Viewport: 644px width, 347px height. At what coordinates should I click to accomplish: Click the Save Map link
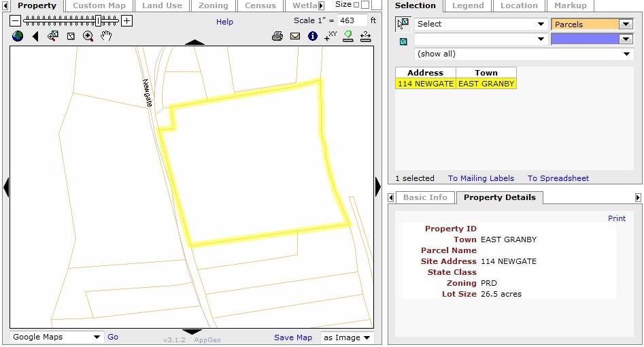point(293,337)
